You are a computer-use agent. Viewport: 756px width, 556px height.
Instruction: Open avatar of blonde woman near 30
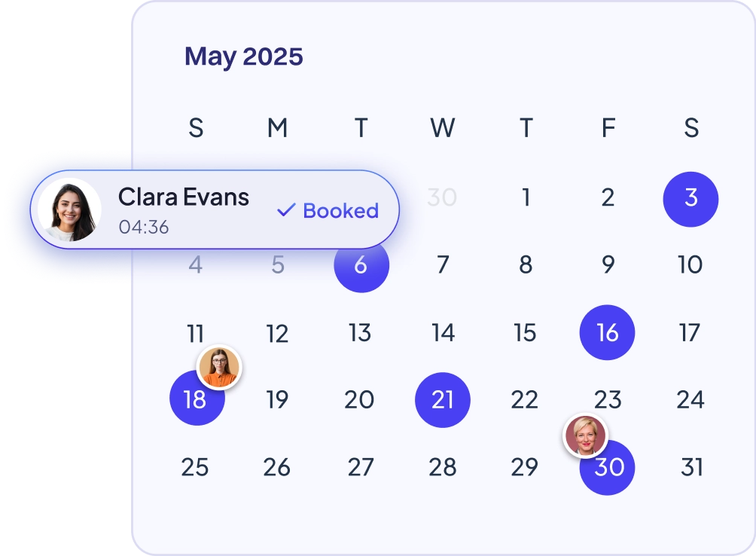pos(585,435)
